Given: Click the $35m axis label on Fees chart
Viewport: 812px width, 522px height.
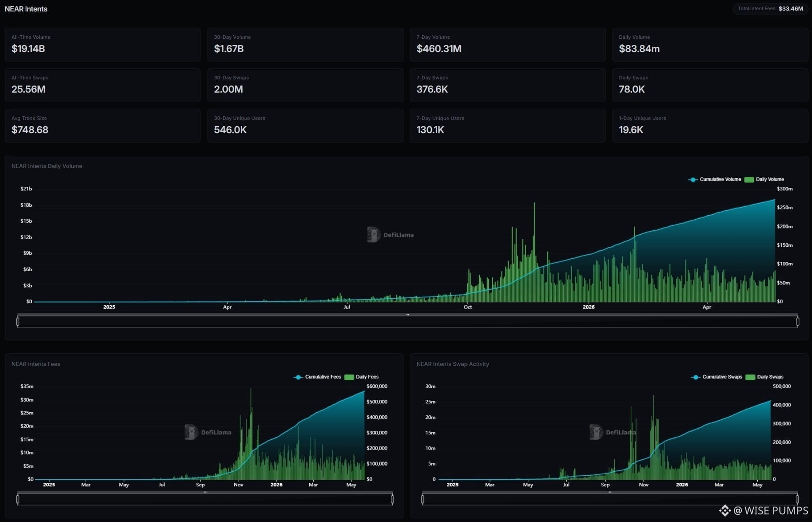Looking at the screenshot, I should click(27, 386).
